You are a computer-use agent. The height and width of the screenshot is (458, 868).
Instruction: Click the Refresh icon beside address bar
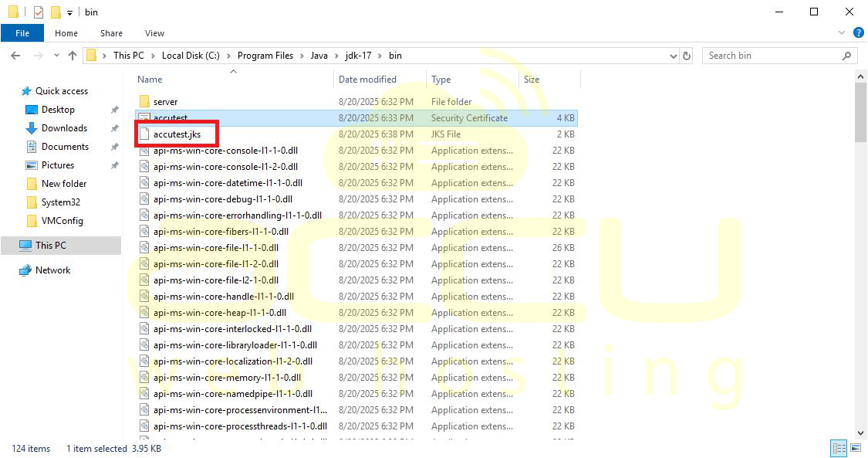tap(687, 55)
